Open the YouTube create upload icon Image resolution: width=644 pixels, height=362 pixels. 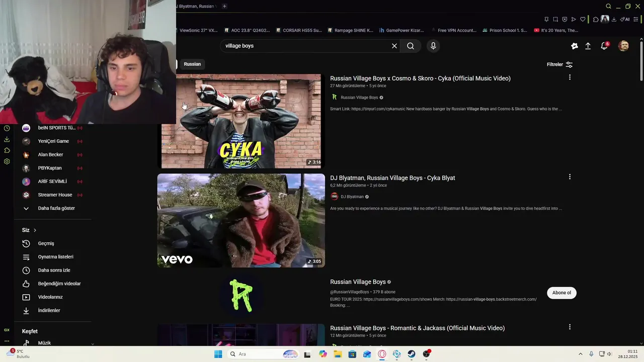[x=588, y=46]
